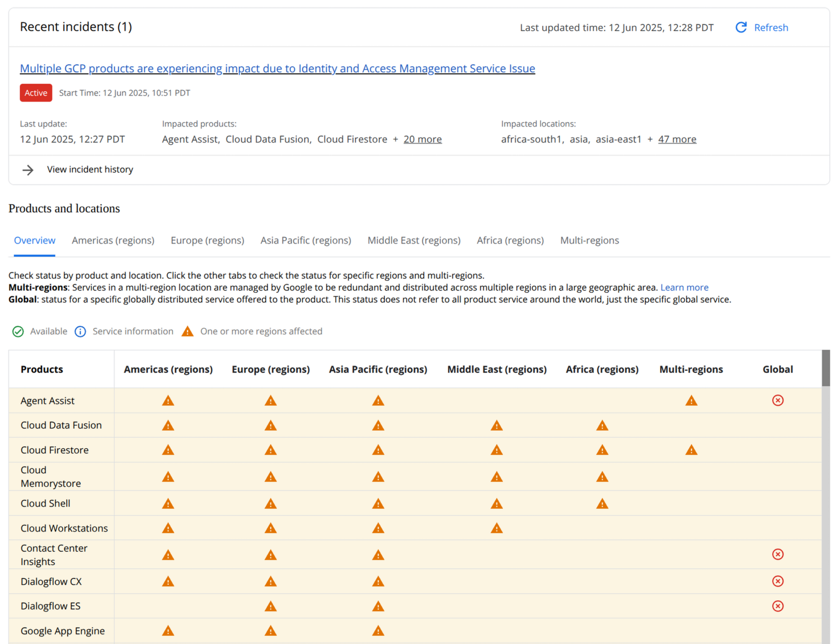Click Cloud Shell Middle East warning icon
This screenshot has height=644, width=837.
click(496, 504)
